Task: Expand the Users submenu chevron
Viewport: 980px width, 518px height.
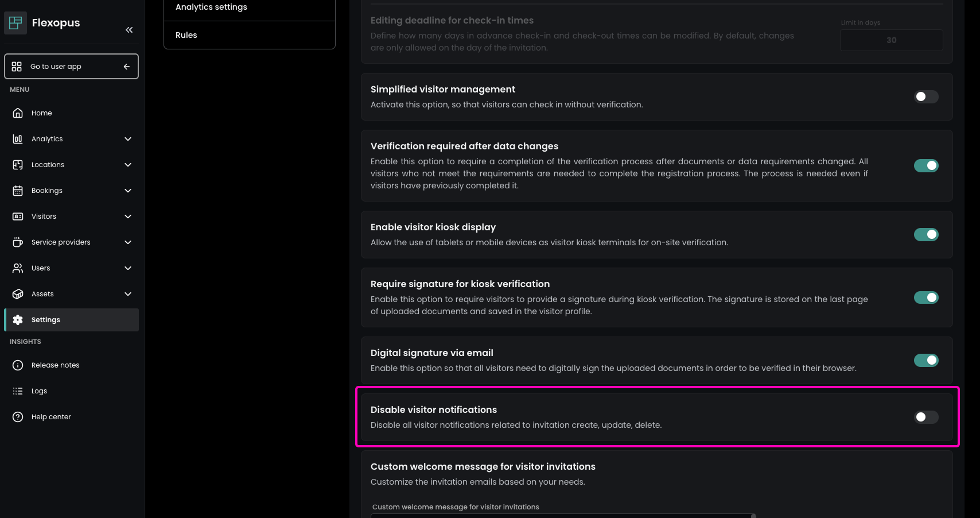Action: click(128, 268)
